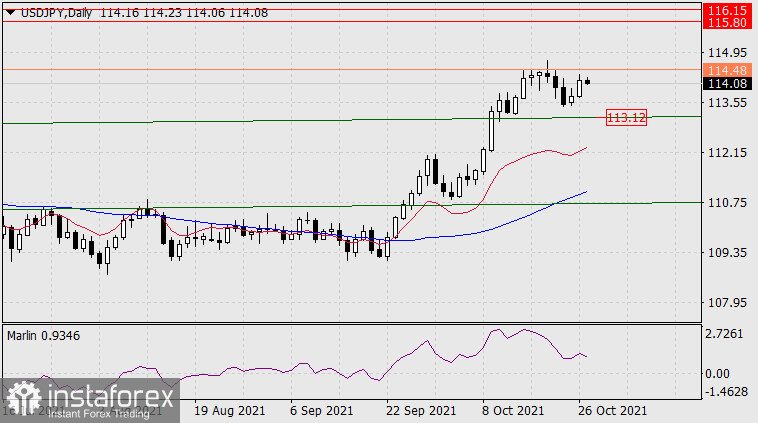
Task: Click the 110.75 price scale value
Action: pos(727,203)
